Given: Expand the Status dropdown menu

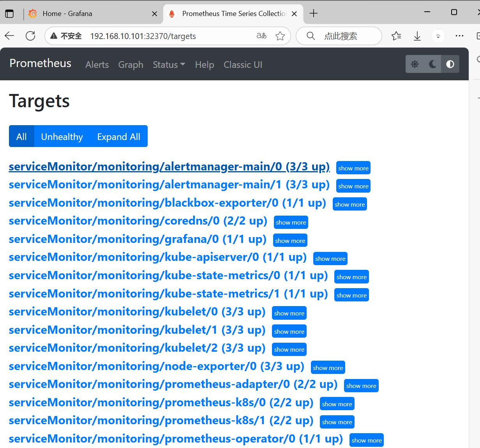Looking at the screenshot, I should tap(169, 65).
